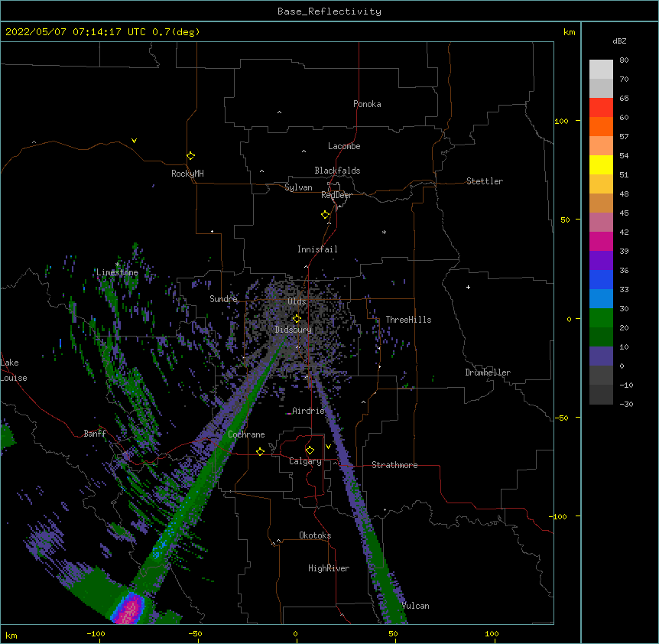Click the Airdrie city label
Image resolution: width=659 pixels, height=644 pixels.
(309, 411)
